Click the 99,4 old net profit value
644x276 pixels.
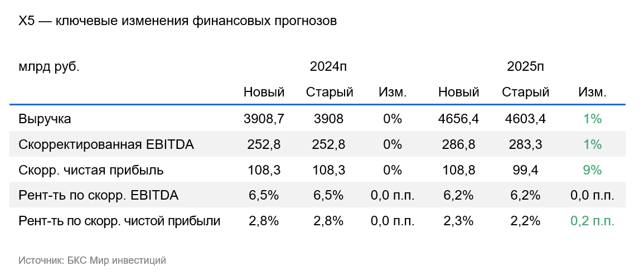tap(525, 170)
